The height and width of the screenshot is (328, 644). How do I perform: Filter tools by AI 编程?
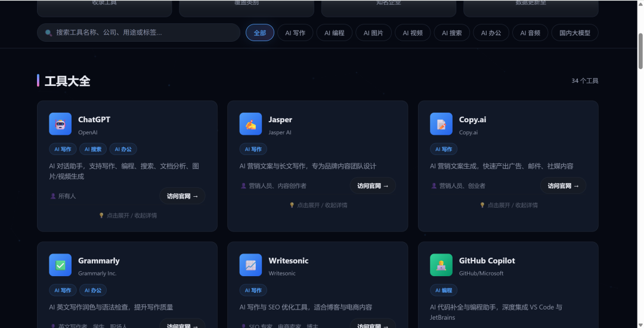(x=335, y=33)
